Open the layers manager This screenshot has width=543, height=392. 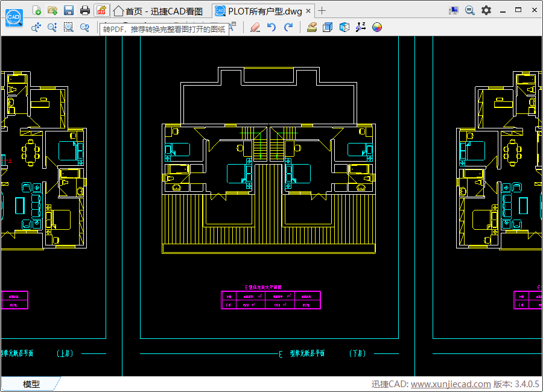[x=312, y=27]
